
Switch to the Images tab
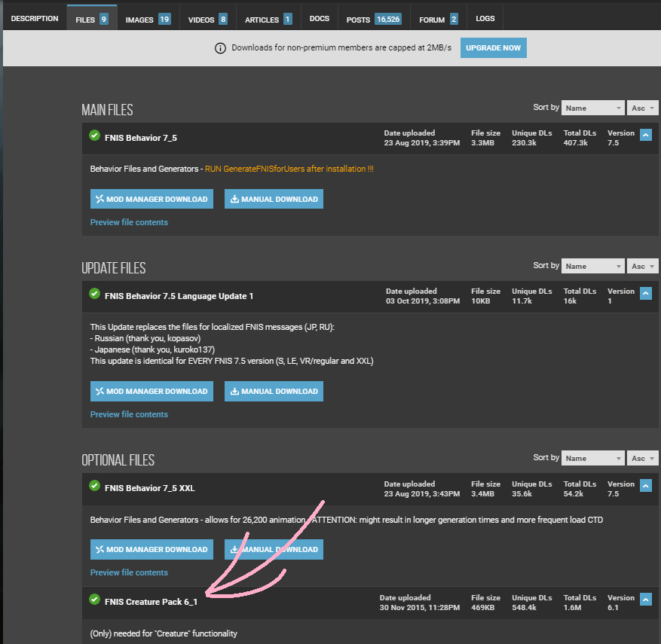[148, 19]
